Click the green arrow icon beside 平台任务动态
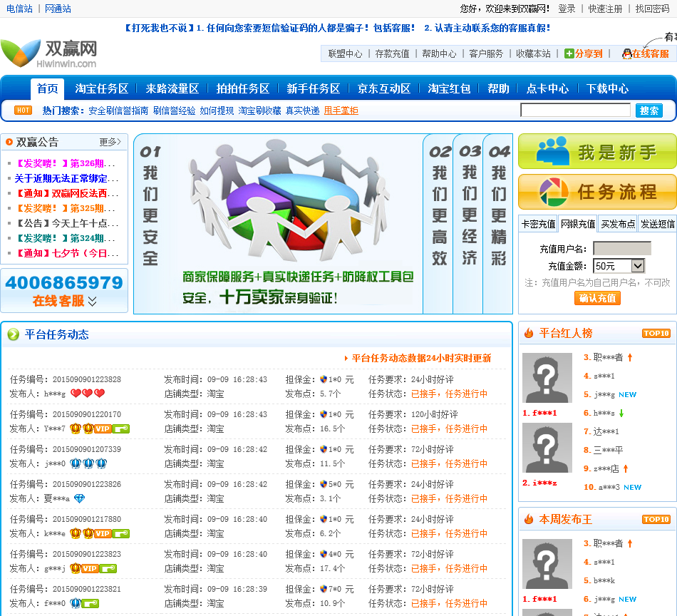This screenshot has width=677, height=616. (x=14, y=334)
